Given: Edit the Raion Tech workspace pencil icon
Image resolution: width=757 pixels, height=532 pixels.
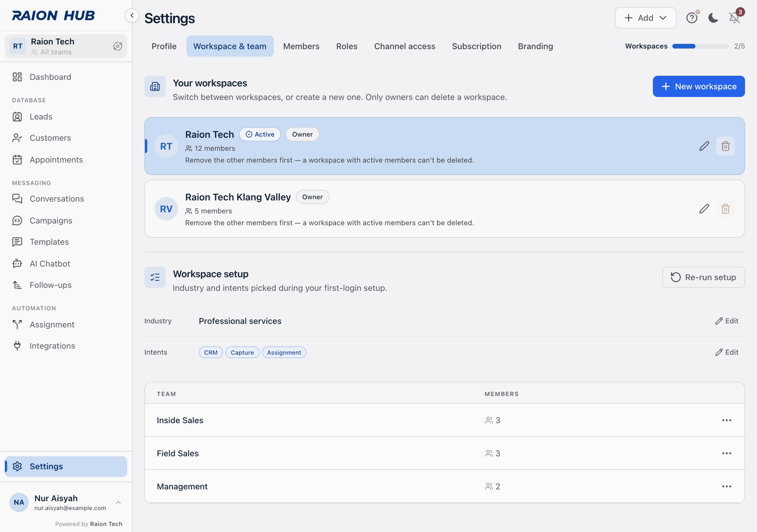Looking at the screenshot, I should coord(704,146).
